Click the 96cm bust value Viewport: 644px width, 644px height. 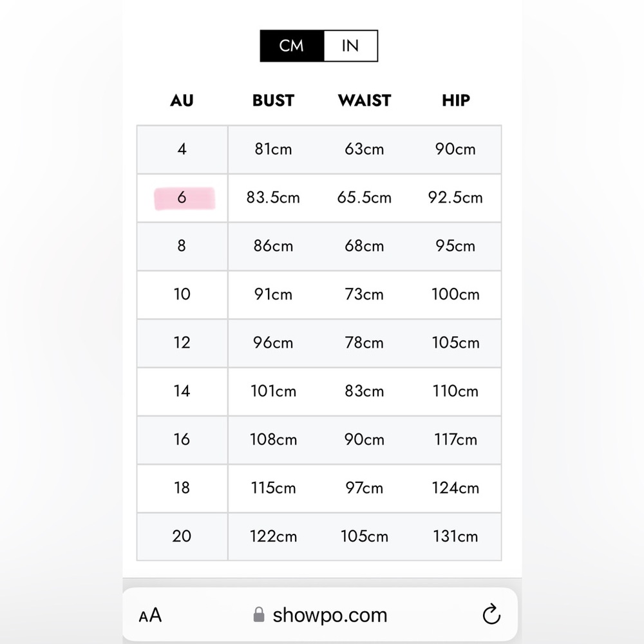273,343
